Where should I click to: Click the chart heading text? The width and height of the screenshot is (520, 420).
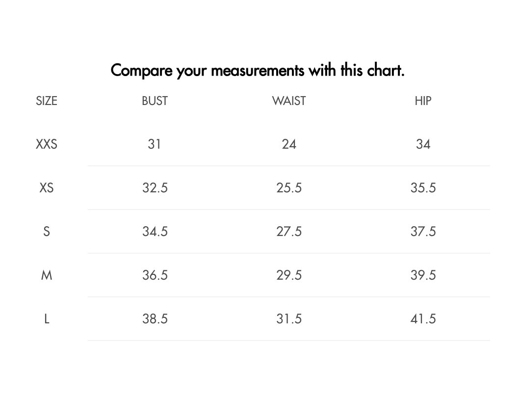pyautogui.click(x=258, y=70)
